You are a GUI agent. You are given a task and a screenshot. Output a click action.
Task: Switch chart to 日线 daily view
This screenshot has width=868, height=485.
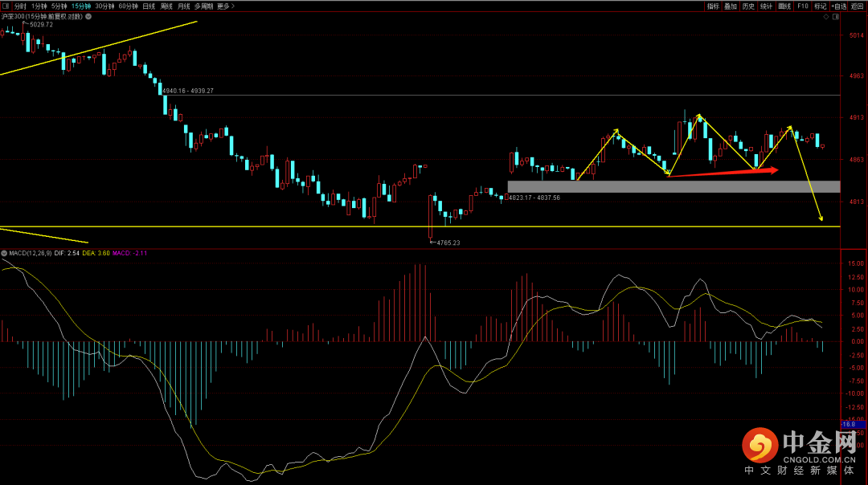(x=149, y=6)
